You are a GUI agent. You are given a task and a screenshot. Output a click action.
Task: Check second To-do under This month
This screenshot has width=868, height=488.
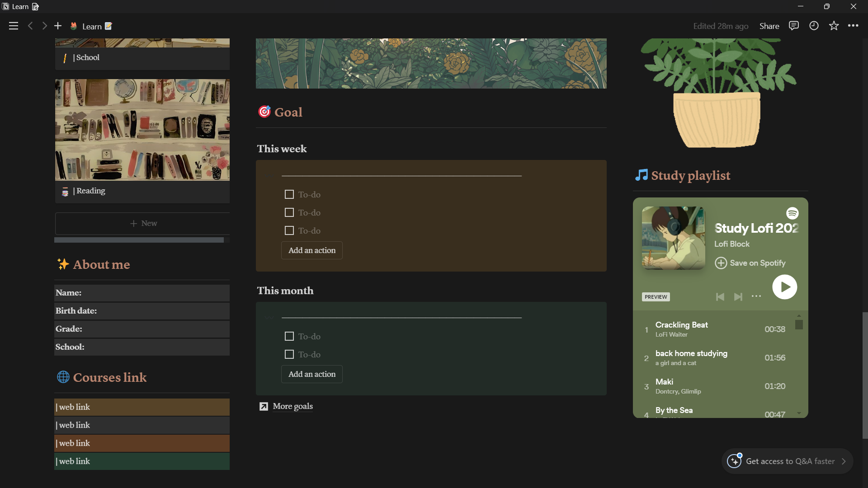coord(289,355)
